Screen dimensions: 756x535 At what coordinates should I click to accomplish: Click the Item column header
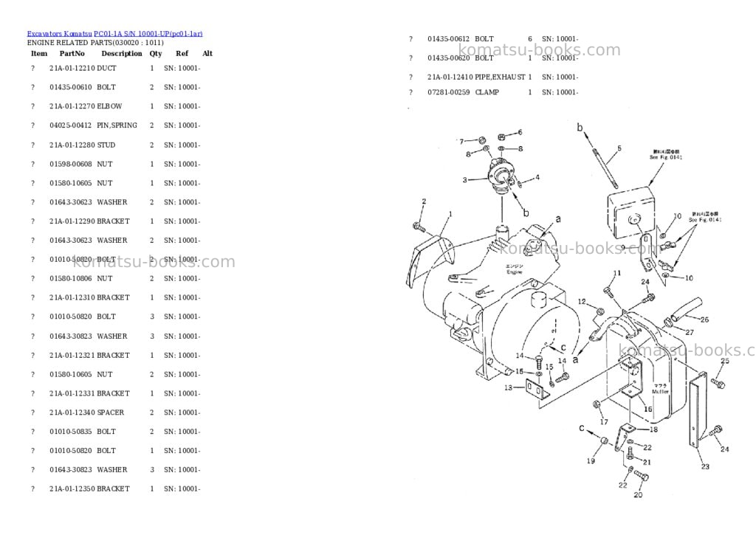(x=39, y=53)
